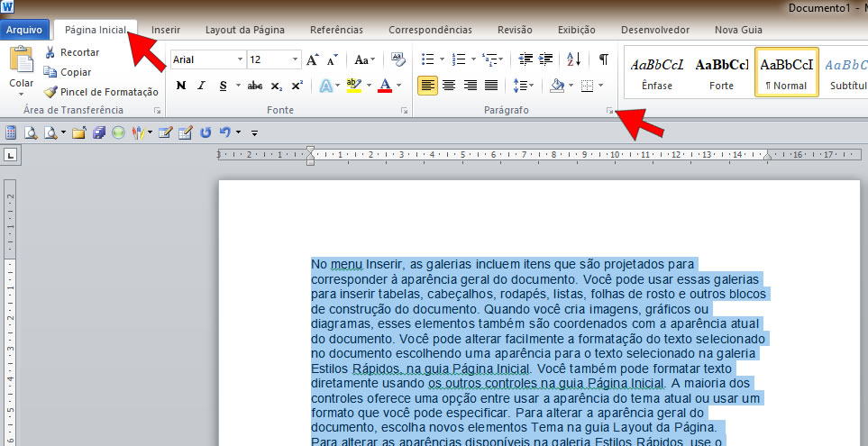Image resolution: width=868 pixels, height=446 pixels.
Task: Switch to the Layout da Página tab
Action: point(244,30)
